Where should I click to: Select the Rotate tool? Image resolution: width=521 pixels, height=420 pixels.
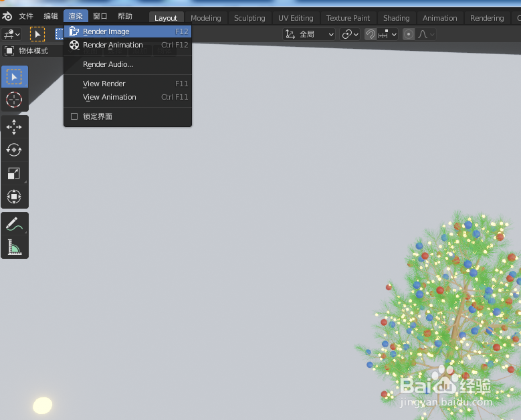coord(14,150)
